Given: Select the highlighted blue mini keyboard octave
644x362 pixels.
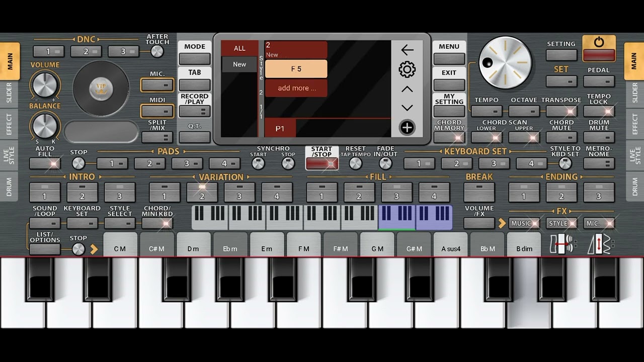Looking at the screenshot, I should point(396,217).
